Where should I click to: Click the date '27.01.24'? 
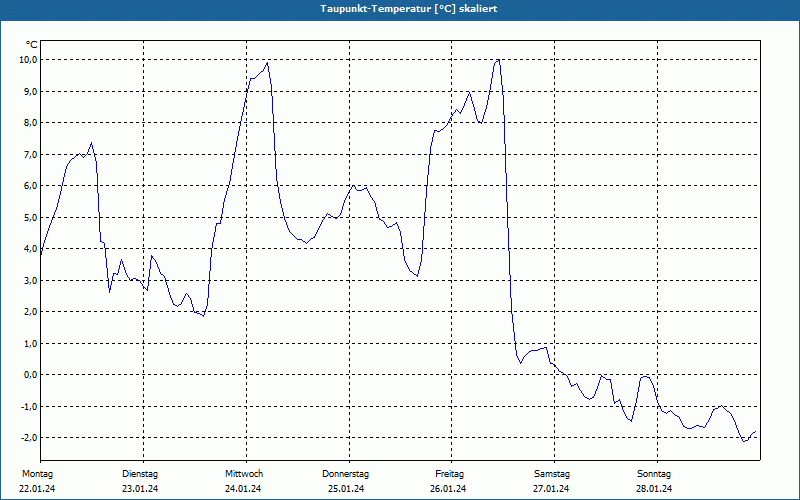tap(551, 489)
